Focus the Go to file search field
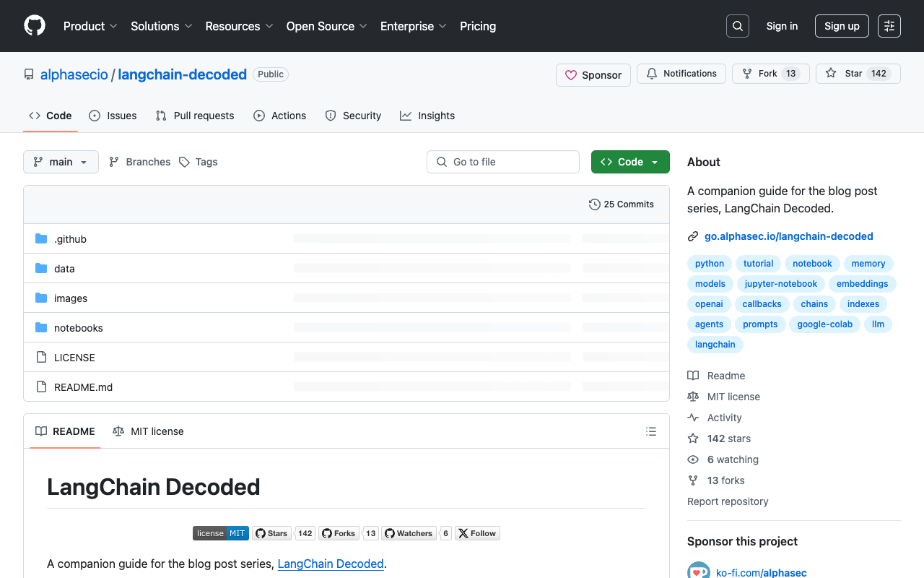924x578 pixels. tap(503, 162)
